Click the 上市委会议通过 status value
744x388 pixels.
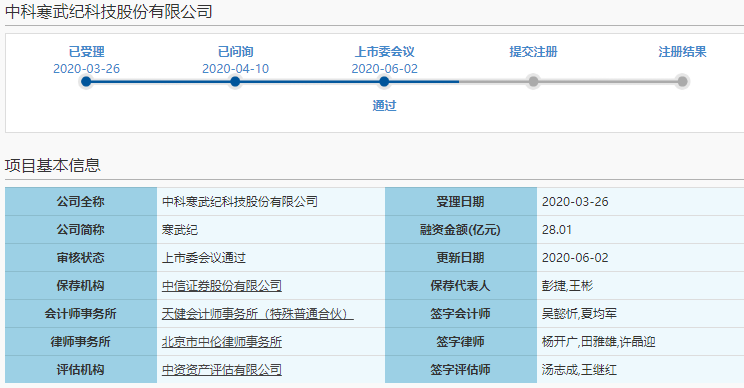pyautogui.click(x=204, y=258)
